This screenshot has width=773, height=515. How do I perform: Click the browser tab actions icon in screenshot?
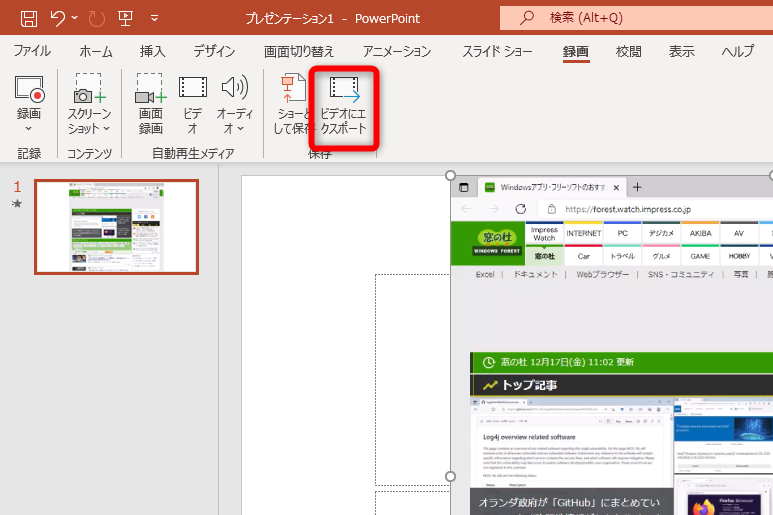pyautogui.click(x=463, y=187)
